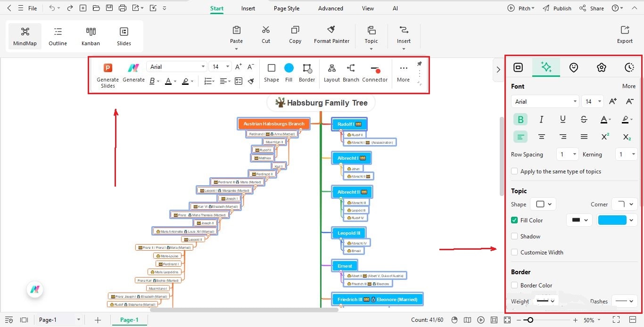Screen dimensions: 644x327
Task: Open Row Spacing dropdown
Action: (x=567, y=154)
